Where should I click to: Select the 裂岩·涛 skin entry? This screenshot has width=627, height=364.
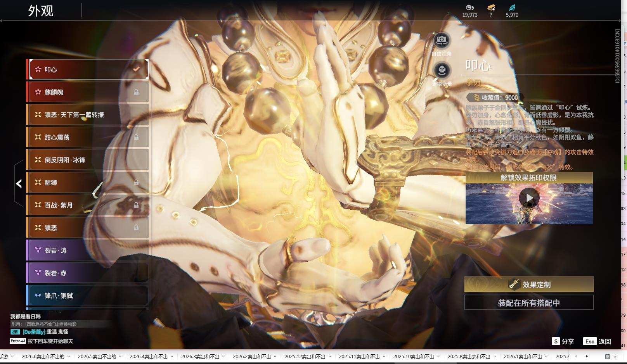[x=88, y=250]
